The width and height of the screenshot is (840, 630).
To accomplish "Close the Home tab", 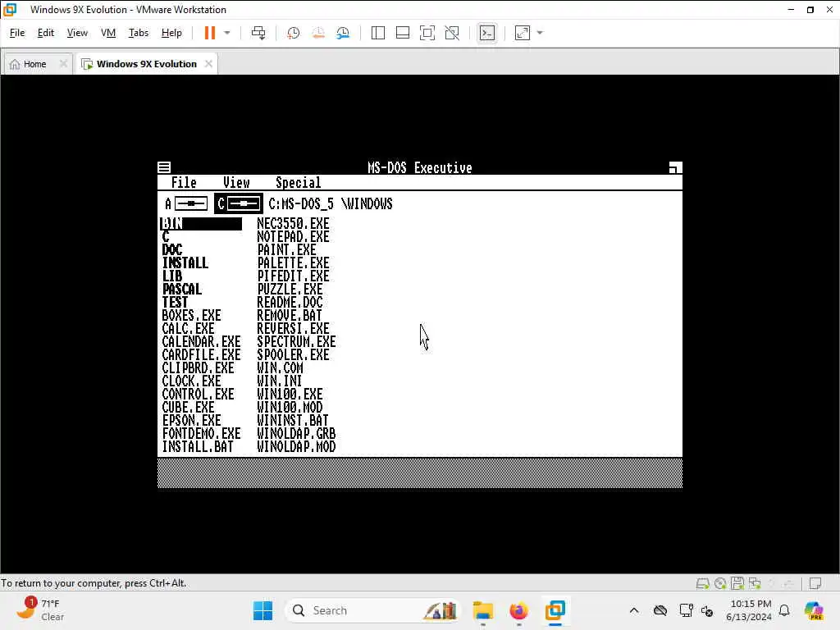I will click(x=63, y=64).
